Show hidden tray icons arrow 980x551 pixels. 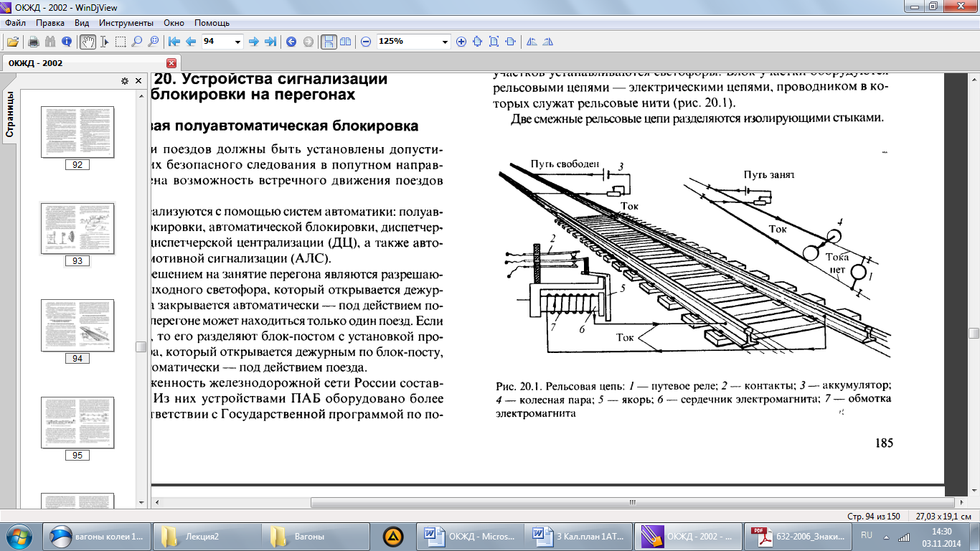(x=885, y=537)
